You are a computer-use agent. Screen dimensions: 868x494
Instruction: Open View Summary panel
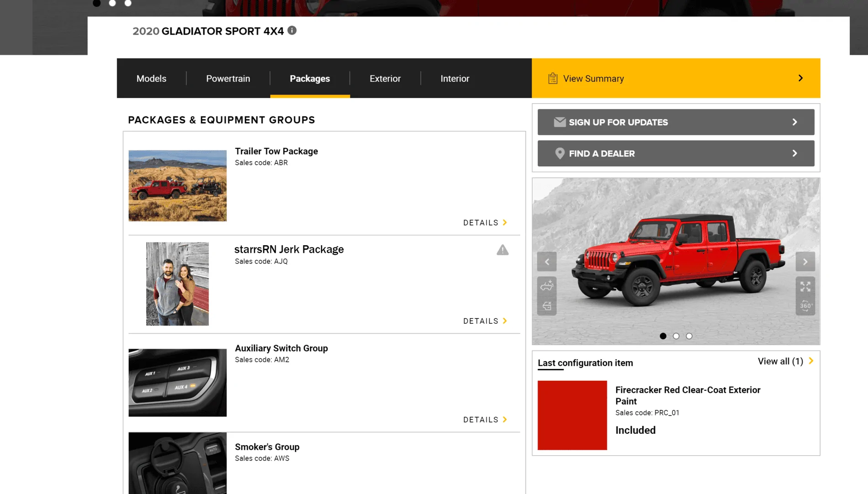coord(676,78)
